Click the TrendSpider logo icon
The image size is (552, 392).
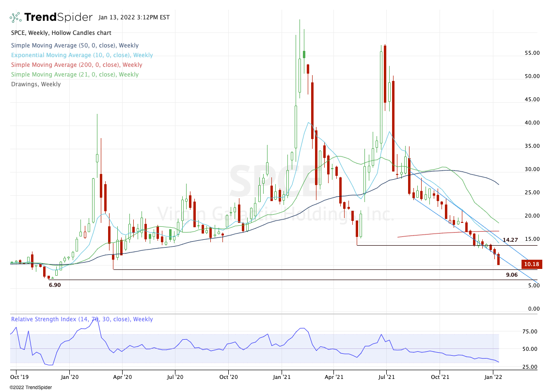click(15, 17)
